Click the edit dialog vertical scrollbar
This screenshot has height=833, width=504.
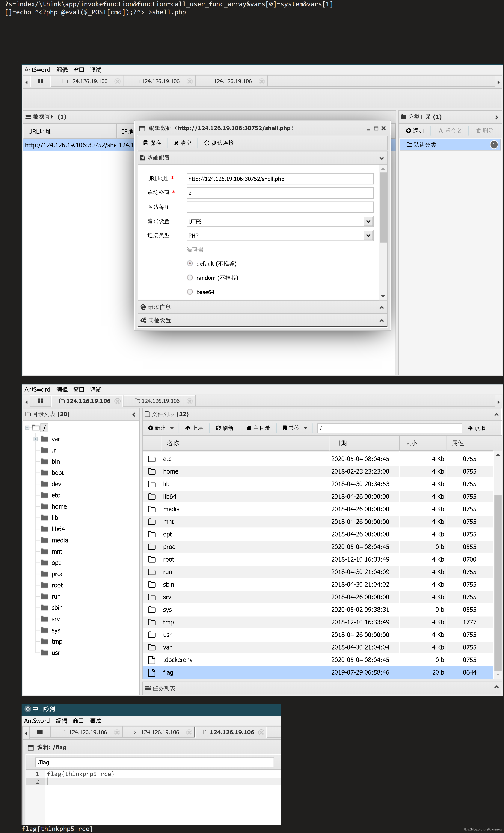pos(383,207)
